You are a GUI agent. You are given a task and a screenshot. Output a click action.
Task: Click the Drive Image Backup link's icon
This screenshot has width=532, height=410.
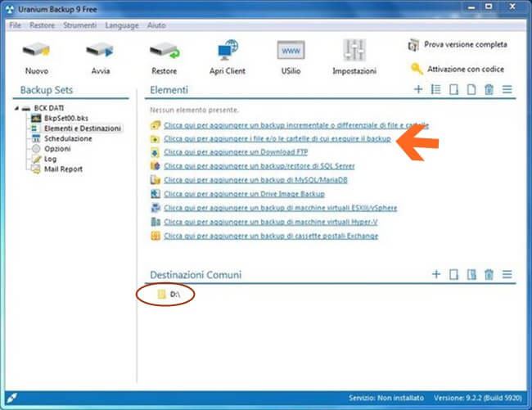coord(155,194)
